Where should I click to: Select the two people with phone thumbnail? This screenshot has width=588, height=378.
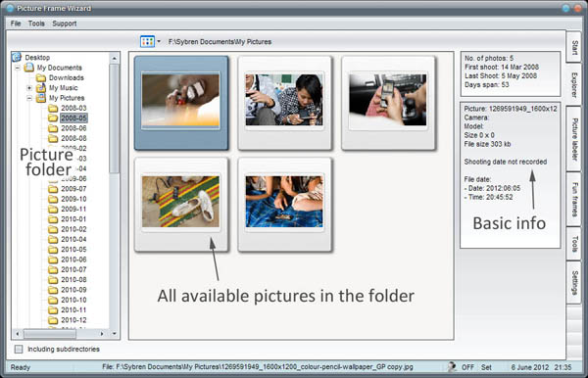click(x=284, y=103)
